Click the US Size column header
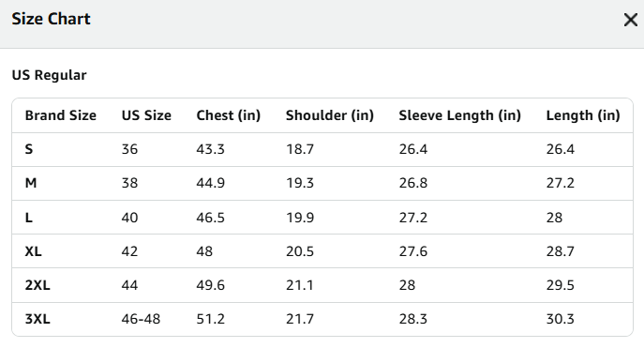 point(146,115)
